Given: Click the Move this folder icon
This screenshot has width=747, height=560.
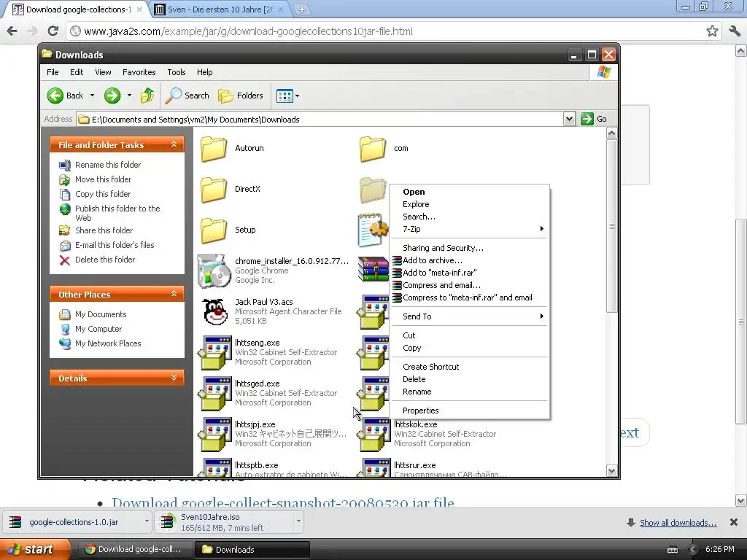Looking at the screenshot, I should [x=65, y=179].
